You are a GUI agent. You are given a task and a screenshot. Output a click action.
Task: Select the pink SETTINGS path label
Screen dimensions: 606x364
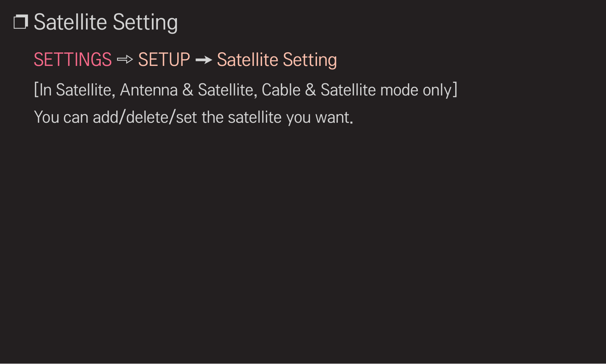[73, 59]
